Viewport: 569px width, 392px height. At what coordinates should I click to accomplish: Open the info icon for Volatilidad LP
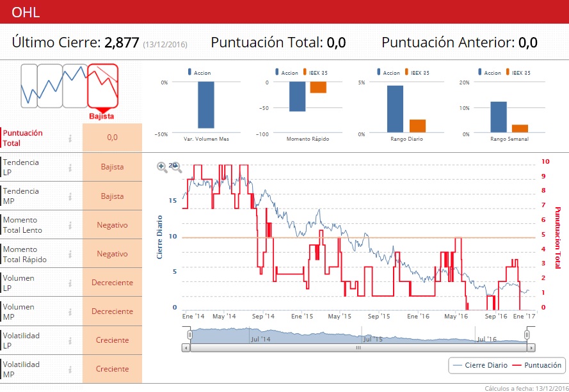(70, 340)
